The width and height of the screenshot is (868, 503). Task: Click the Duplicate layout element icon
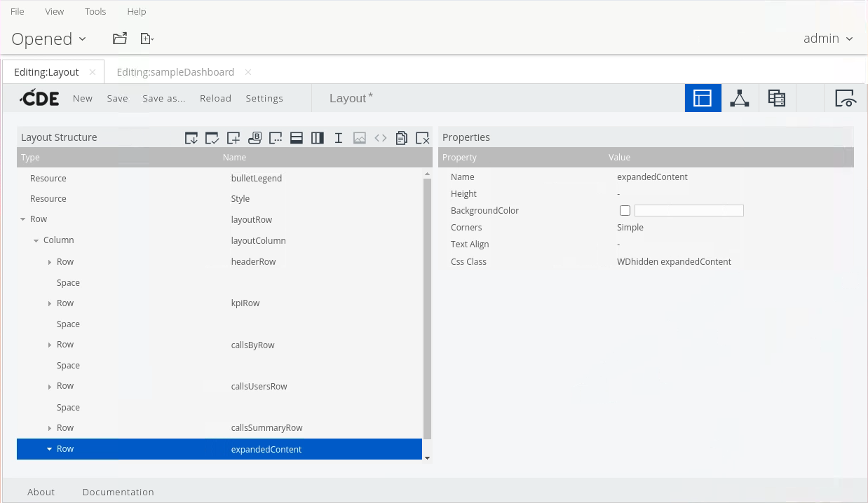pyautogui.click(x=402, y=138)
